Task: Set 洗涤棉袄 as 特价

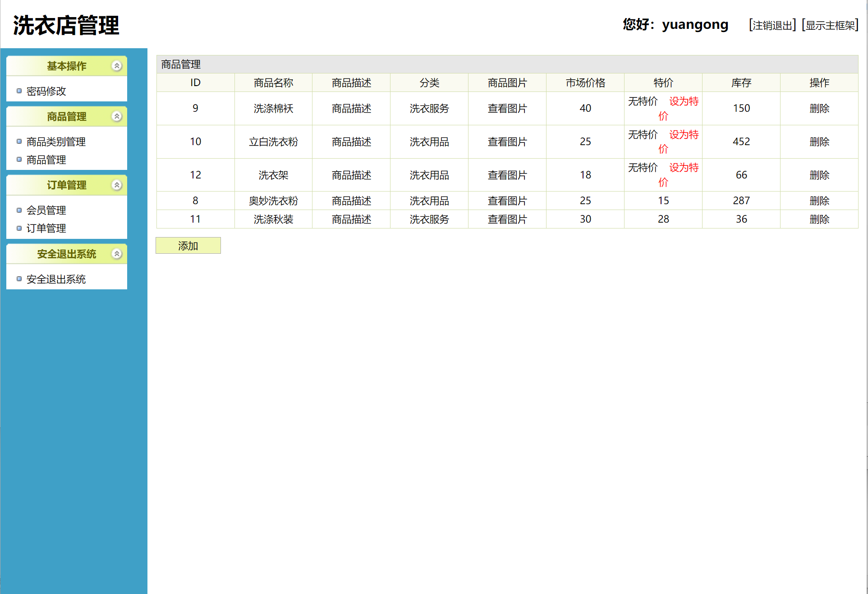Action: pyautogui.click(x=683, y=102)
